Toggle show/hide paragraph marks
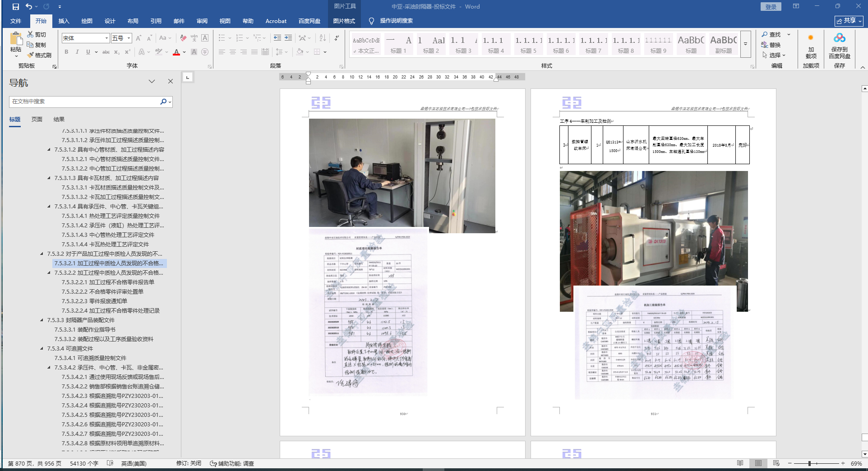Viewport: 868px width, 471px height. click(x=337, y=38)
